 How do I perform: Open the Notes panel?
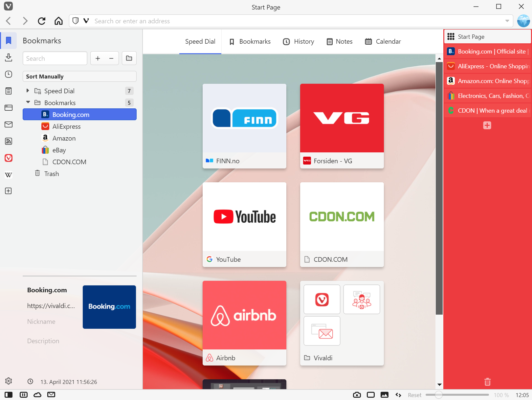pyautogui.click(x=9, y=91)
